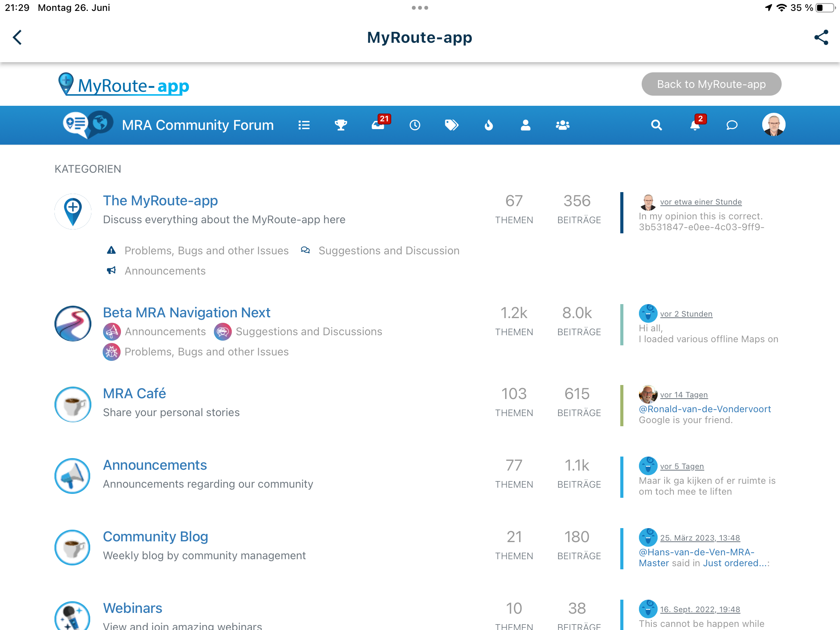Open the trophy leaderboard icon
Viewport: 840px width, 630px height.
coord(341,125)
